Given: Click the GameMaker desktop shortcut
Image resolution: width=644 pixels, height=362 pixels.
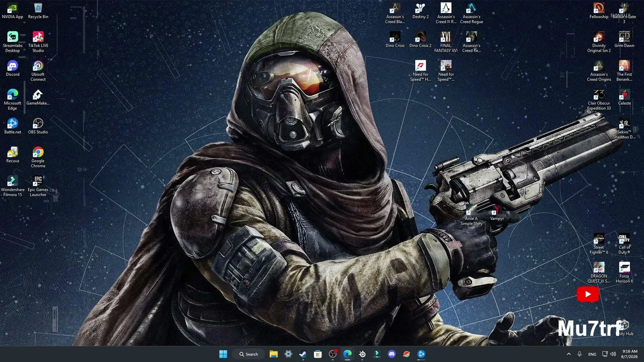Looking at the screenshot, I should point(38,98).
